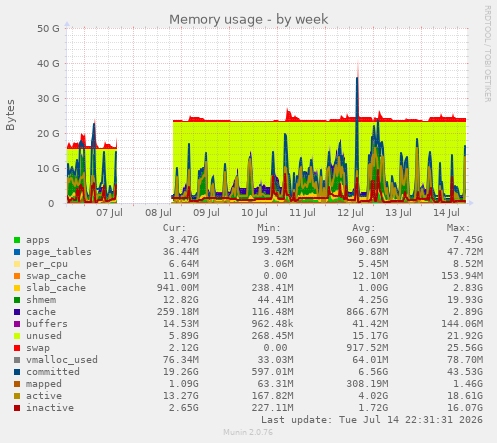Screen dimensions: 497x443
Task: Click buffers min value 962.48k
Action: point(272,324)
